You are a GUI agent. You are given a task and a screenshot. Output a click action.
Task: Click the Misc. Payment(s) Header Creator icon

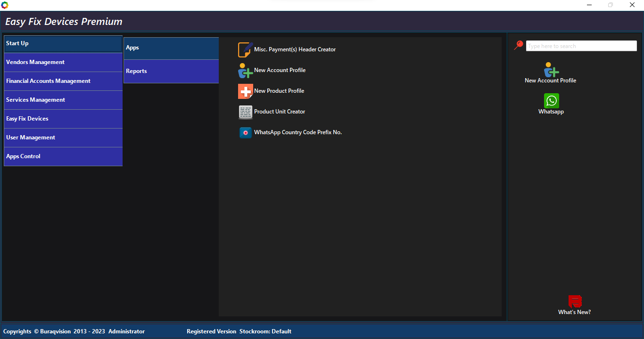[245, 50]
